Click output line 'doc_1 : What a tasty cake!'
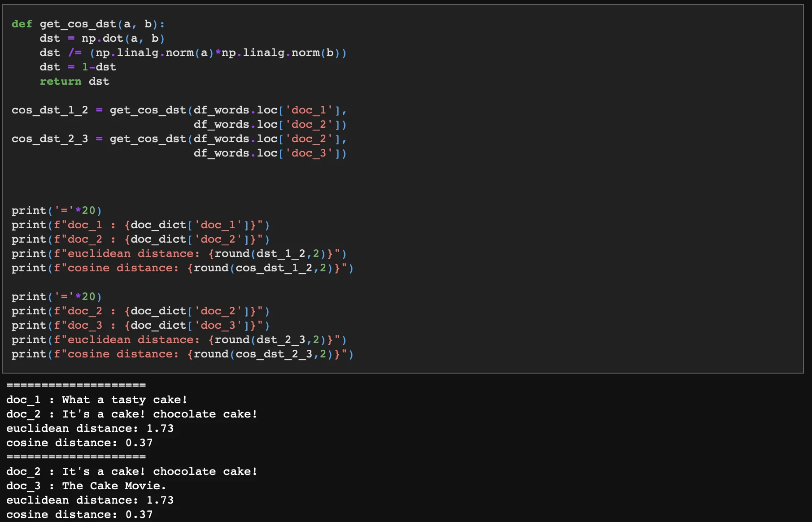The image size is (812, 522). (96, 400)
